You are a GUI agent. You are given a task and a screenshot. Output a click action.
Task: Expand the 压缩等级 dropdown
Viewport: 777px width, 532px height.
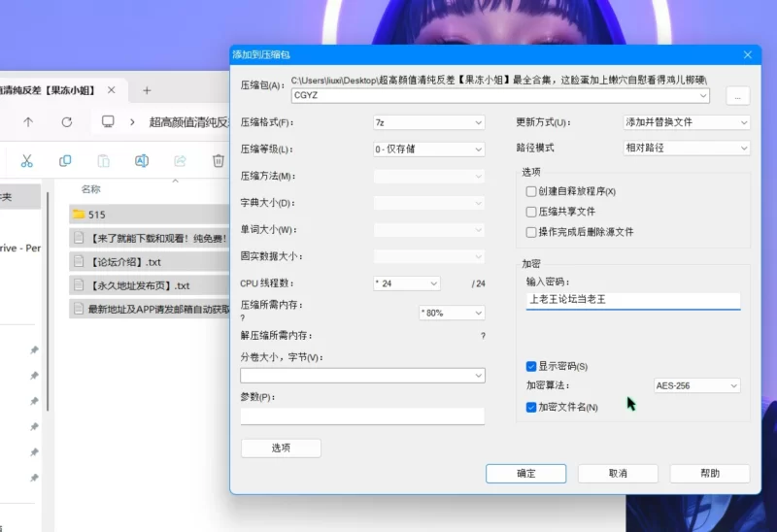428,150
